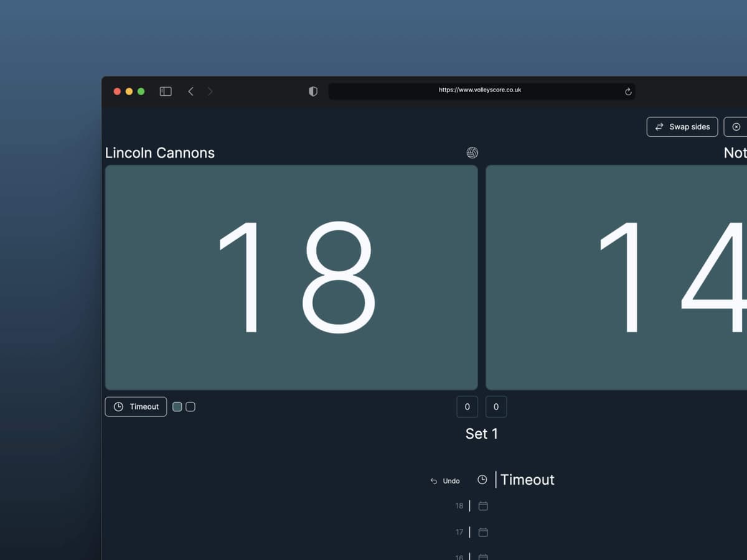Click the right set-score counter showing 0
Image resolution: width=747 pixels, height=560 pixels.
496,406
